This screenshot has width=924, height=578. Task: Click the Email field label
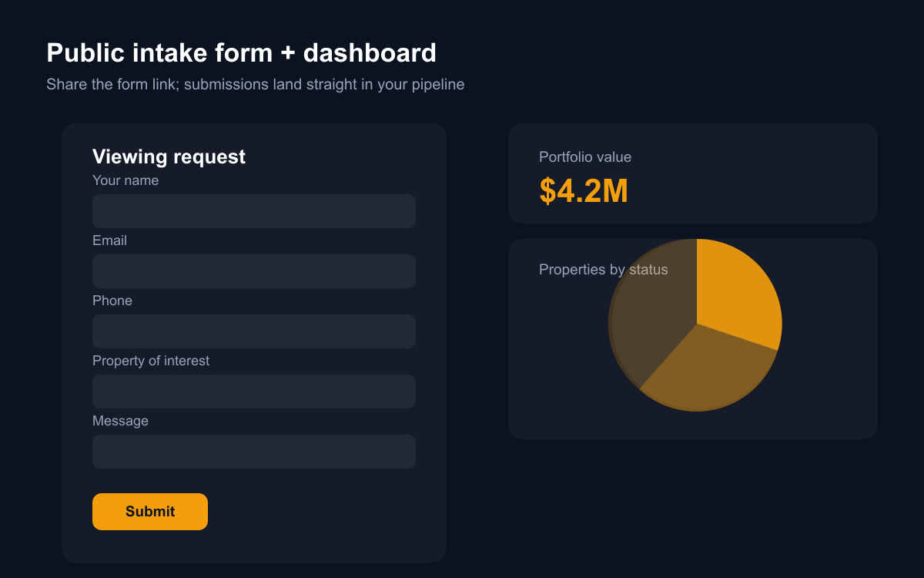[109, 240]
